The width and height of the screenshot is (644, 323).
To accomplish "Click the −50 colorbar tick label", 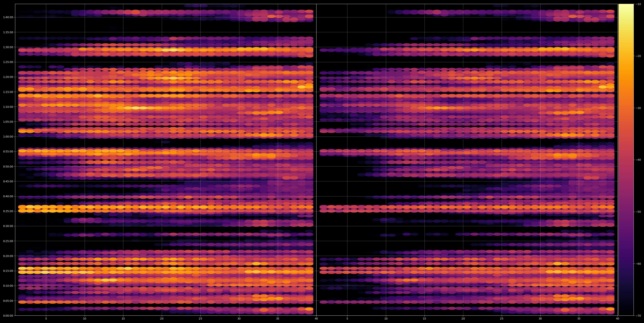I will [638, 212].
